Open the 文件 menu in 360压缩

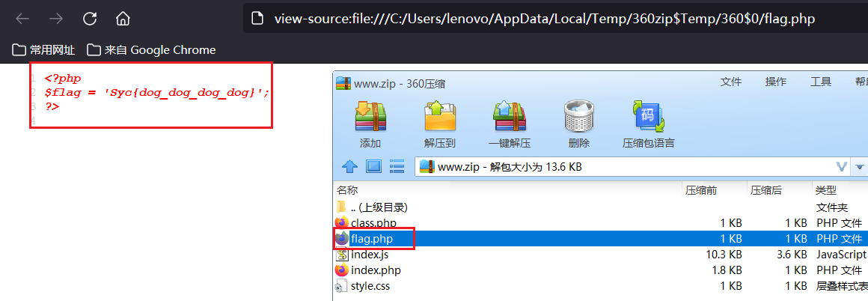click(731, 82)
